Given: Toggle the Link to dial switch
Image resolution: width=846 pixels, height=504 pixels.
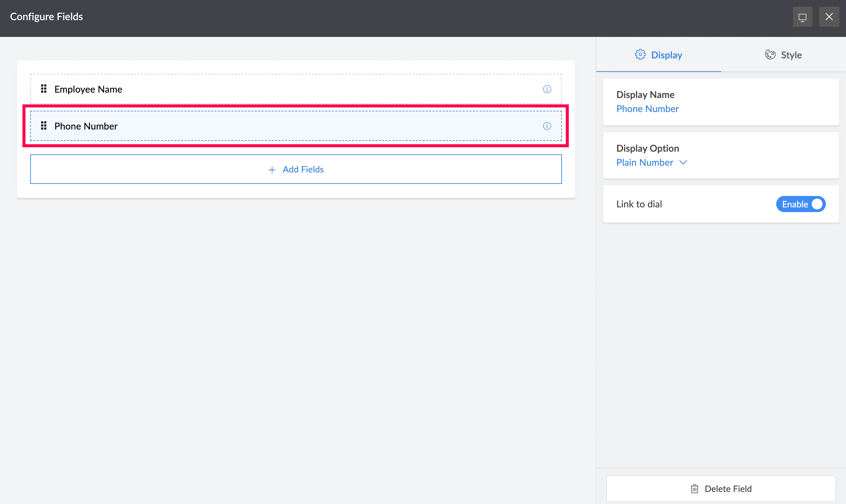Looking at the screenshot, I should (x=800, y=204).
